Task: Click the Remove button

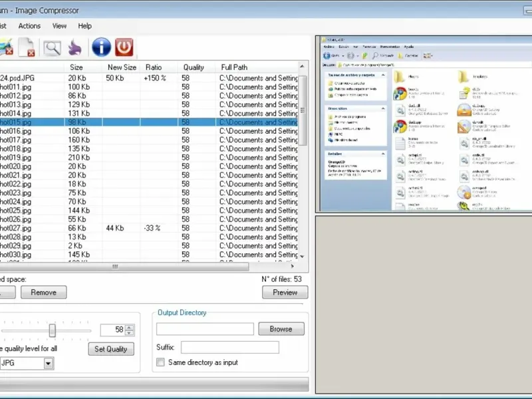Action: pyautogui.click(x=44, y=293)
